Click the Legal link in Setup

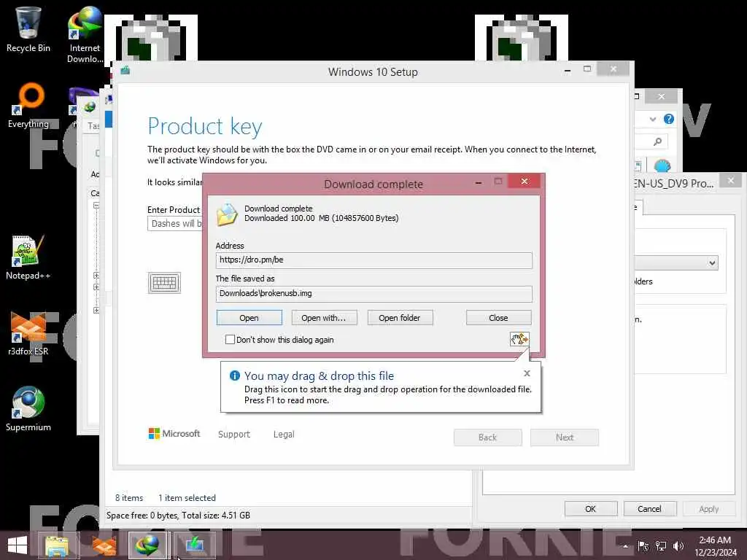(284, 435)
